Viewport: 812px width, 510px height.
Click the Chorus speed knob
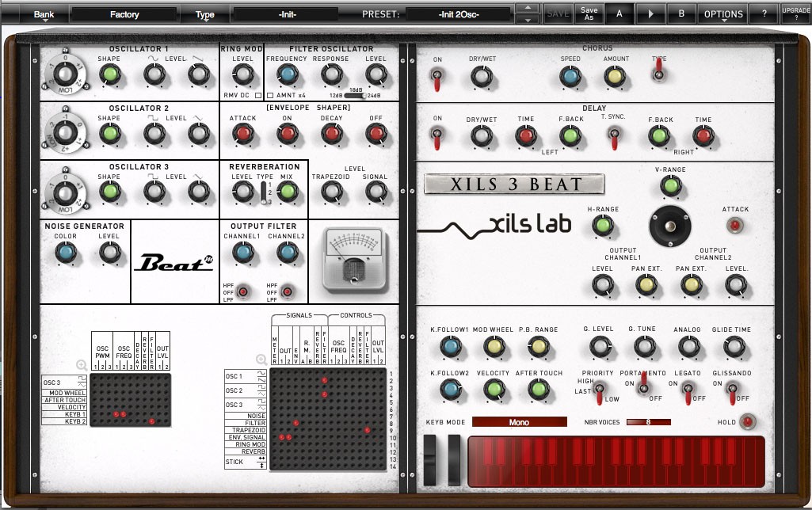point(570,77)
